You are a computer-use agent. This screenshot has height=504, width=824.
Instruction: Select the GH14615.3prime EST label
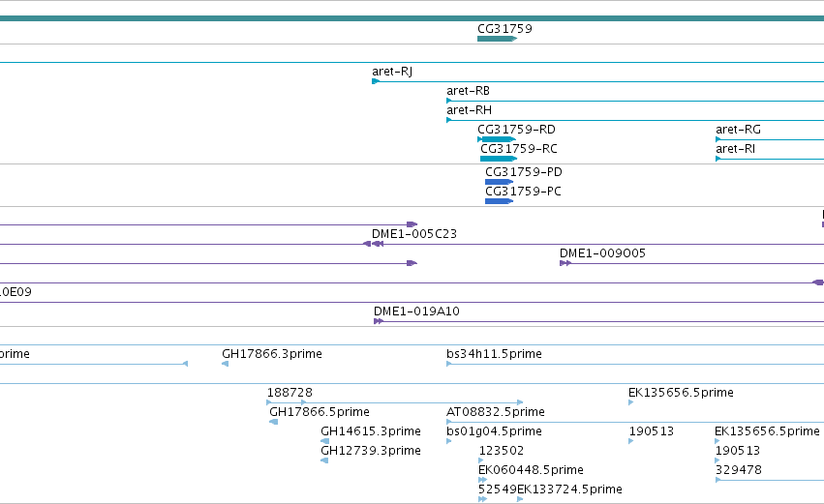click(371, 431)
